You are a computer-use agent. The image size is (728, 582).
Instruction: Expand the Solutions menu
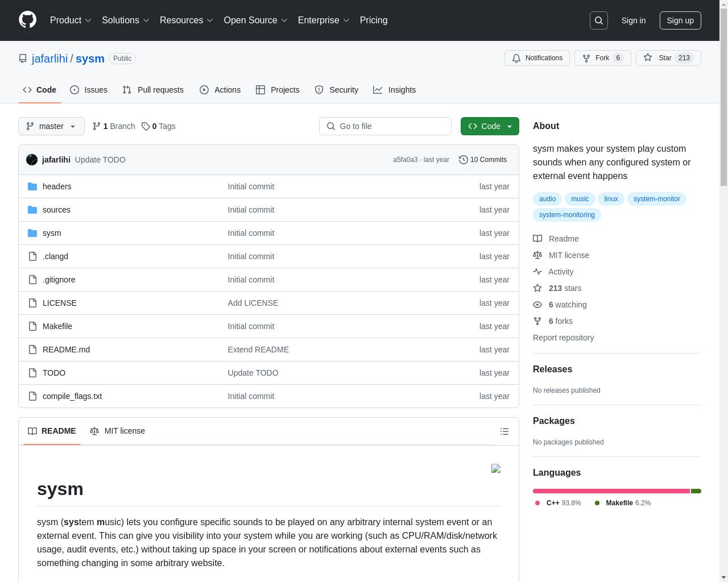click(x=126, y=20)
